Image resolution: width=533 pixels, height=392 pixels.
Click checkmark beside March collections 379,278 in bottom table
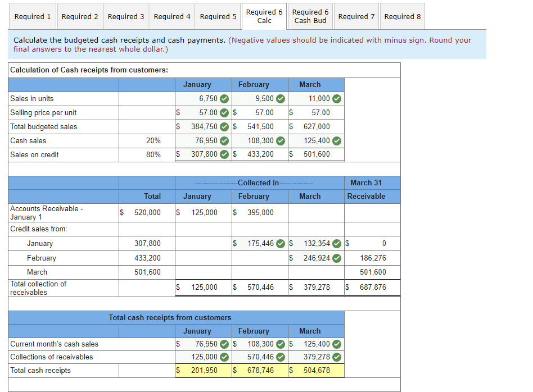click(x=337, y=357)
